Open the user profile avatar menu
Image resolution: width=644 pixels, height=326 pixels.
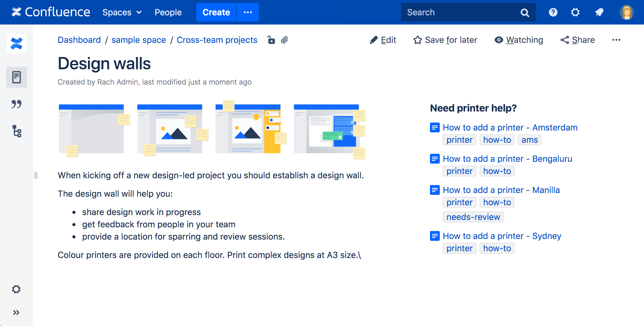tap(627, 12)
